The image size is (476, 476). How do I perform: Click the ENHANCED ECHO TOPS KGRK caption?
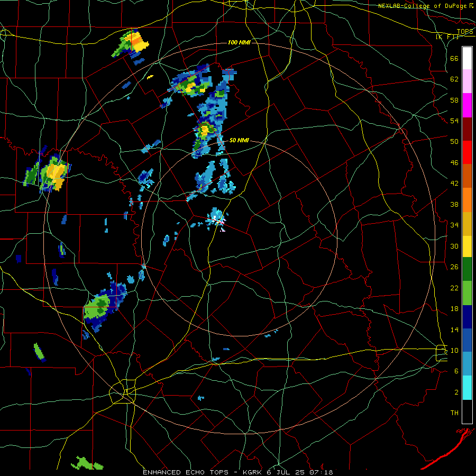pos(237,472)
